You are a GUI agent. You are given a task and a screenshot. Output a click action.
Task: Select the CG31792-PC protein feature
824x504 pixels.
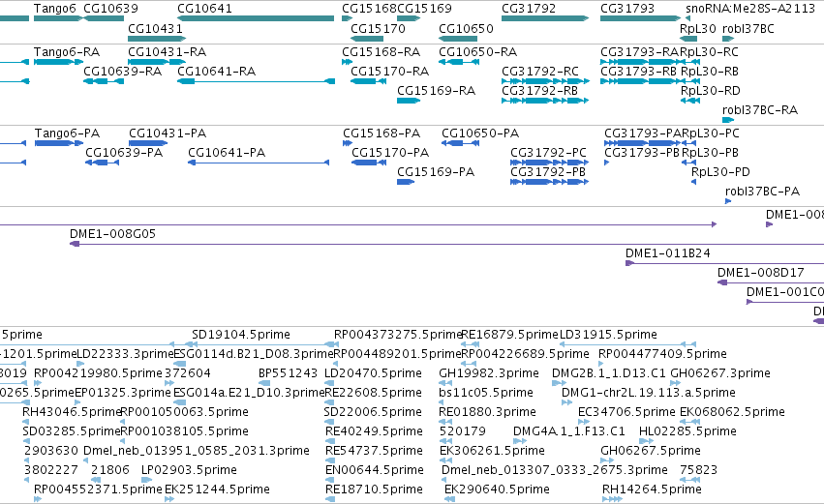[550, 163]
